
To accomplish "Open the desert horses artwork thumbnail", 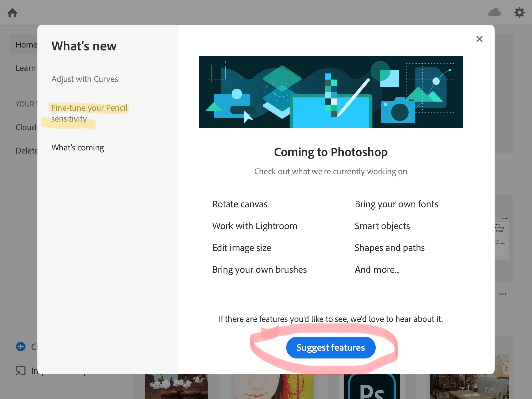I will click(x=176, y=387).
